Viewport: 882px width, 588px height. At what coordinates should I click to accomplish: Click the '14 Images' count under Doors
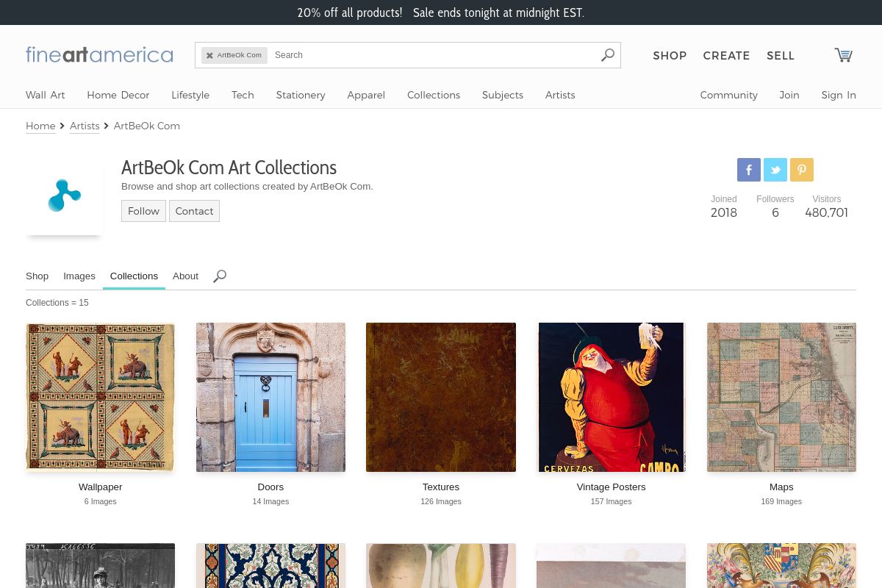click(x=270, y=502)
